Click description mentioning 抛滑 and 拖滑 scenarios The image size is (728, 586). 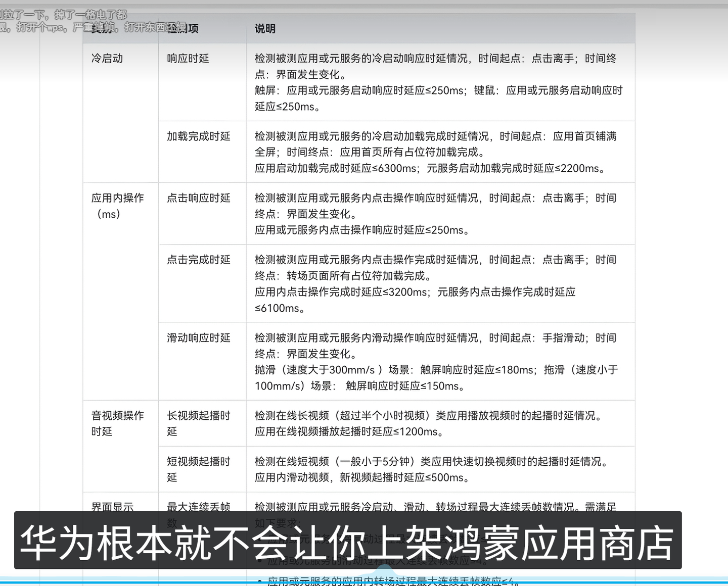[440, 361]
